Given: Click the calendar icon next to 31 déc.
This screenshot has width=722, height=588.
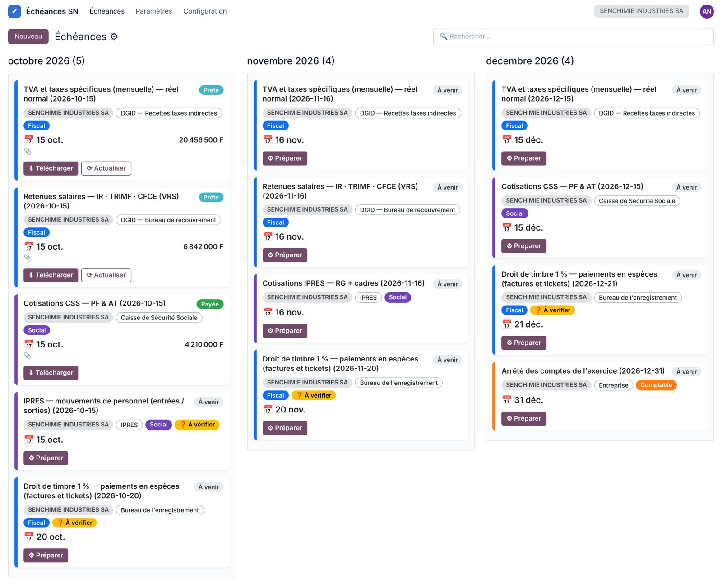Looking at the screenshot, I should click(507, 400).
